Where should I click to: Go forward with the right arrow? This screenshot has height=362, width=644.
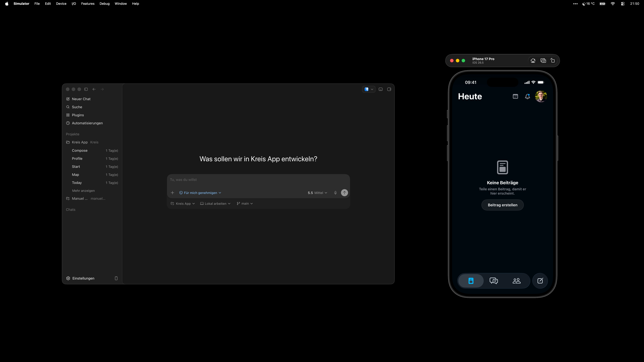click(102, 89)
